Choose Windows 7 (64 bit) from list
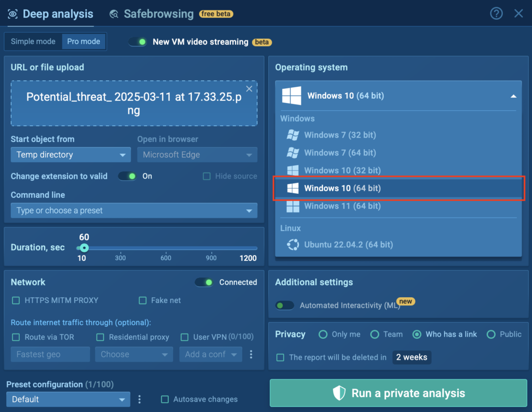Viewport: 532px width, 412px height. 340,153
